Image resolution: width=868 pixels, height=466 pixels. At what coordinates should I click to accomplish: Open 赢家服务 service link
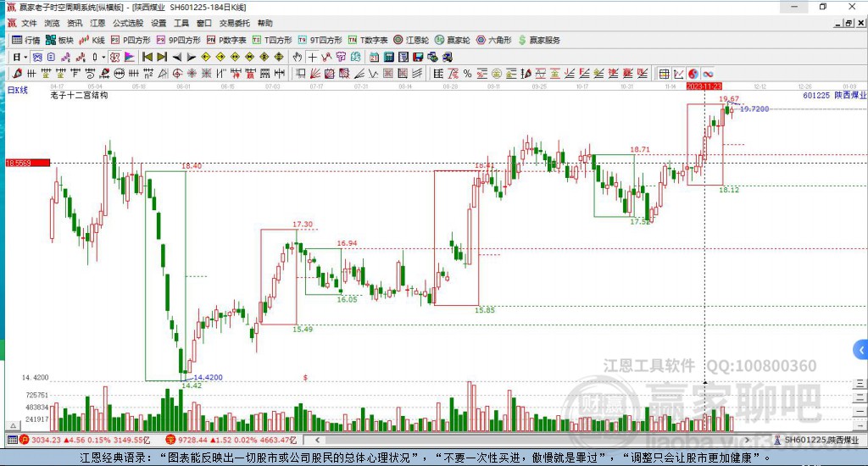click(539, 40)
